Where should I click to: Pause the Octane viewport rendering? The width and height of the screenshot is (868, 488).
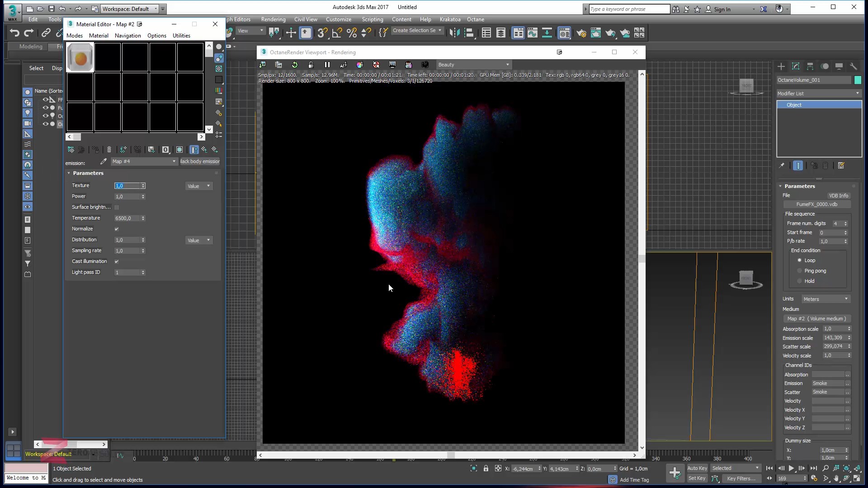pos(327,65)
